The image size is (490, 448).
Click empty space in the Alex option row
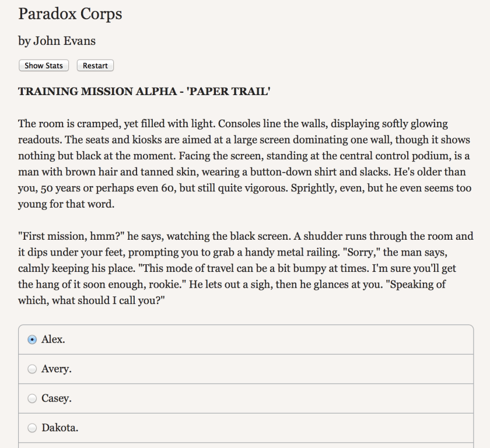(262, 339)
